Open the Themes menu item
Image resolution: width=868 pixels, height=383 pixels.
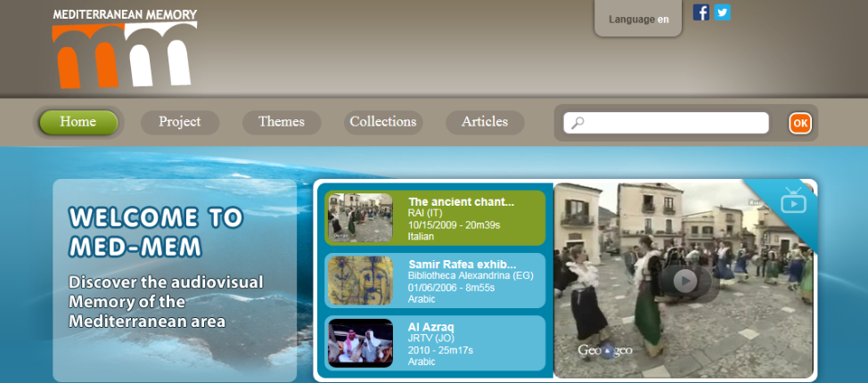[x=282, y=122]
